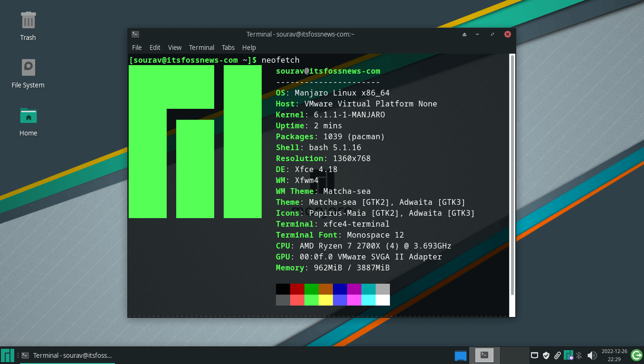Open the Tabs menu
The image size is (644, 364).
228,48
